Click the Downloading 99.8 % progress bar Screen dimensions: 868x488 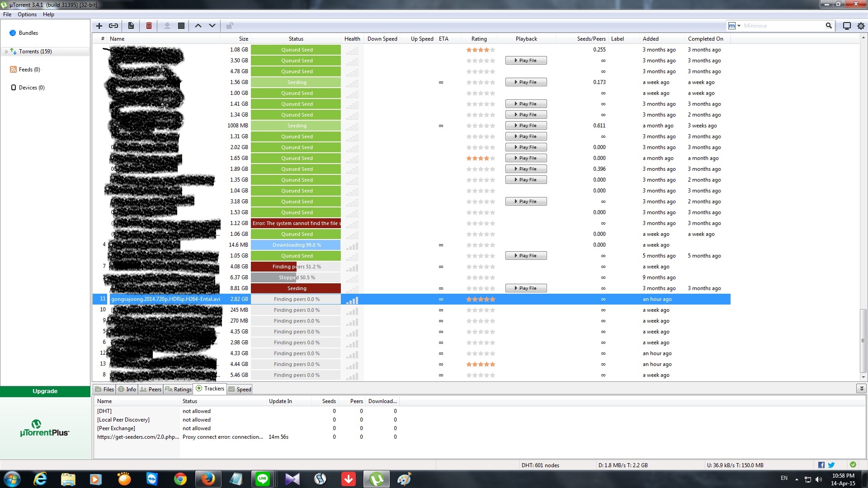tap(296, 245)
